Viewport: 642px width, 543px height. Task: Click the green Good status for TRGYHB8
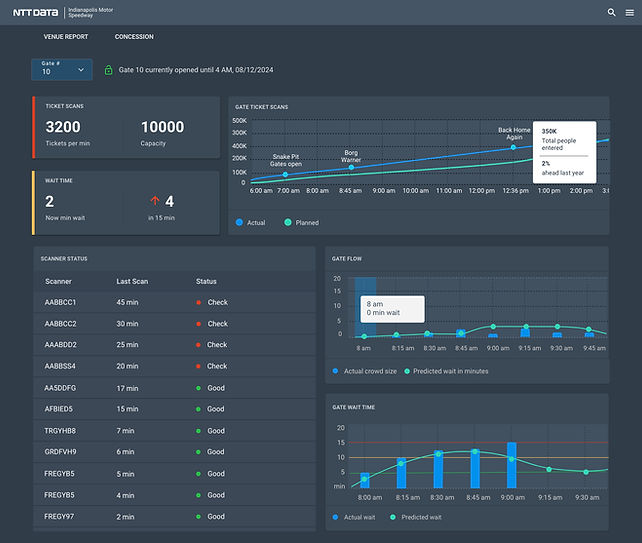(x=210, y=431)
